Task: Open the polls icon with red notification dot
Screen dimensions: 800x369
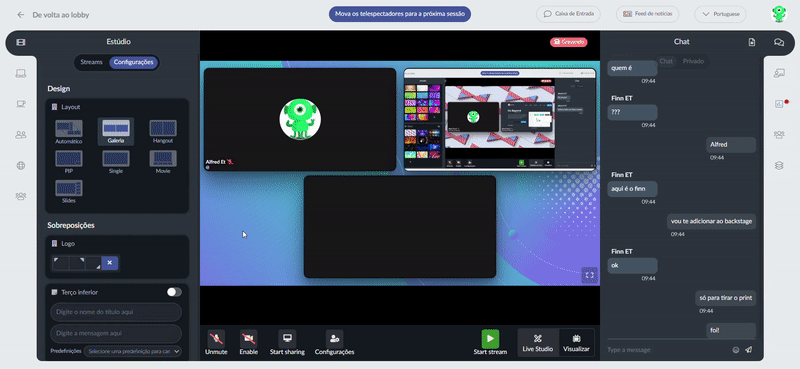Action: pyautogui.click(x=779, y=104)
